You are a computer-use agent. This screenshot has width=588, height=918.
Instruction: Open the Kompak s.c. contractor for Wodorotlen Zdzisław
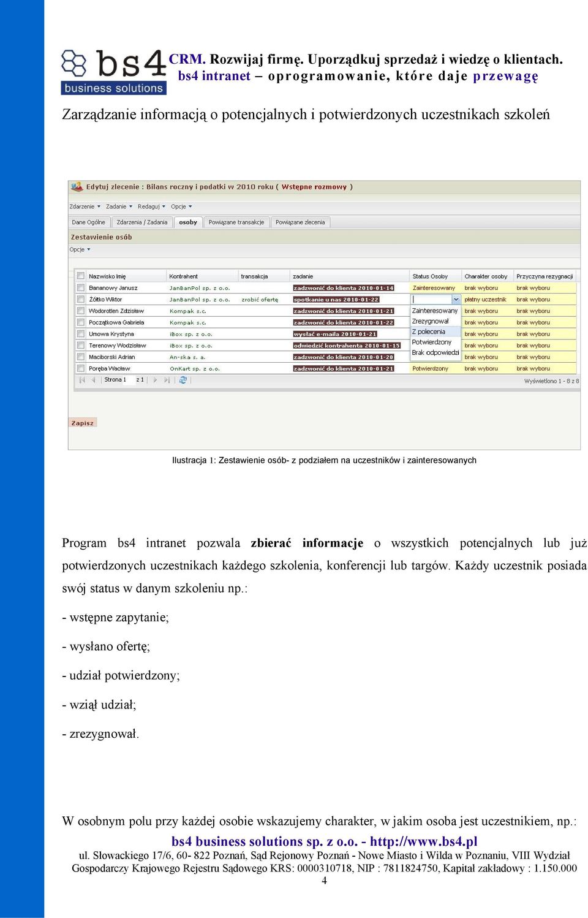pyautogui.click(x=188, y=311)
